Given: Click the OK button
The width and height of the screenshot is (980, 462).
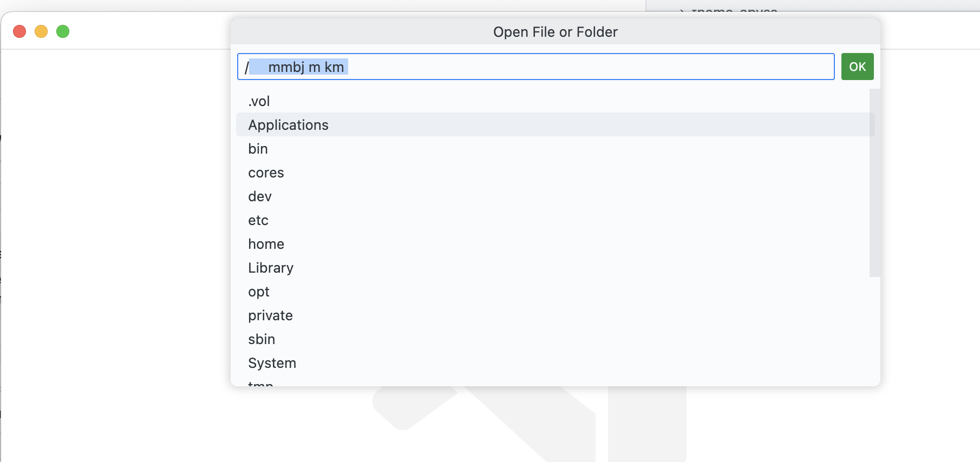Looking at the screenshot, I should click(x=857, y=67).
